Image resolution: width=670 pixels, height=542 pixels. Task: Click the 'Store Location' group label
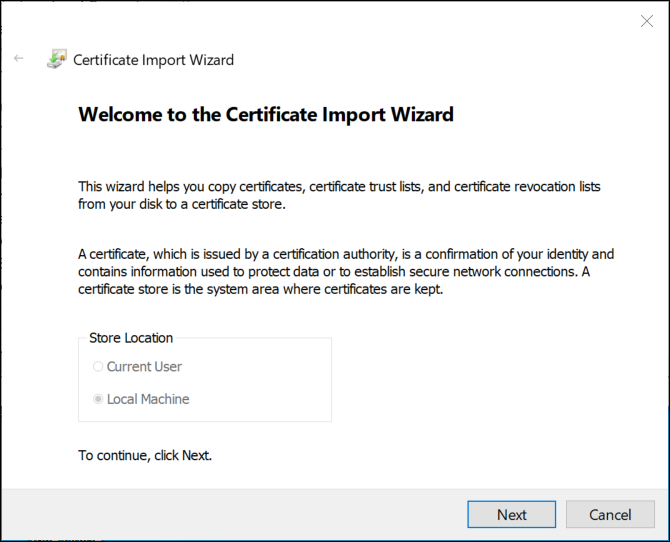(131, 338)
